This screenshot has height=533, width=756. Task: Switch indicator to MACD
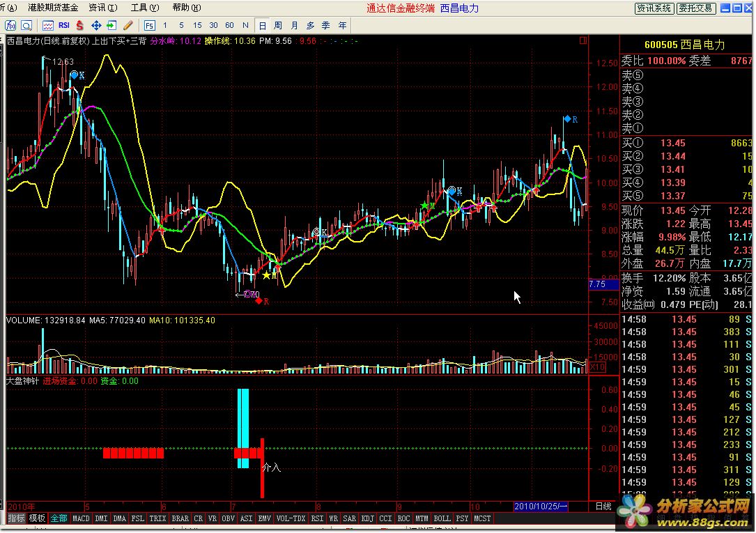click(81, 518)
